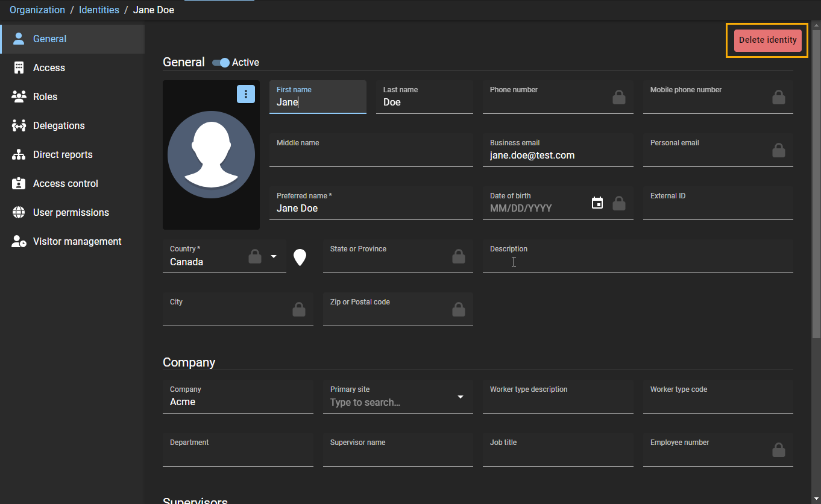Click the Roles group icon
Viewport: 821px width, 504px height.
tap(19, 96)
